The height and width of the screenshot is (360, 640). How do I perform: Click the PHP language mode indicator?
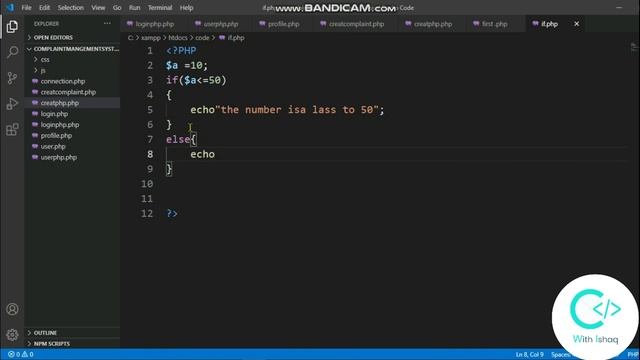[633, 354]
